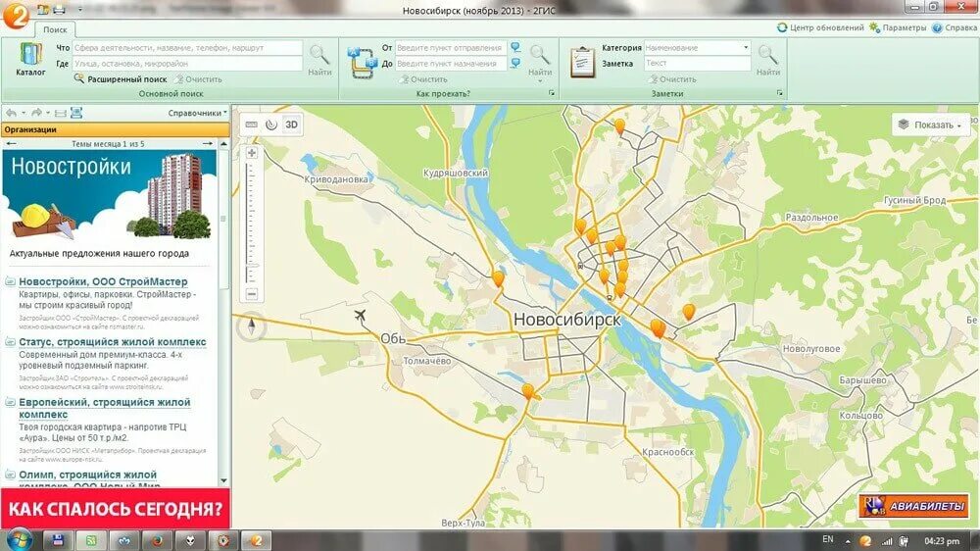Open the back arrow history dropdown

[x=24, y=113]
